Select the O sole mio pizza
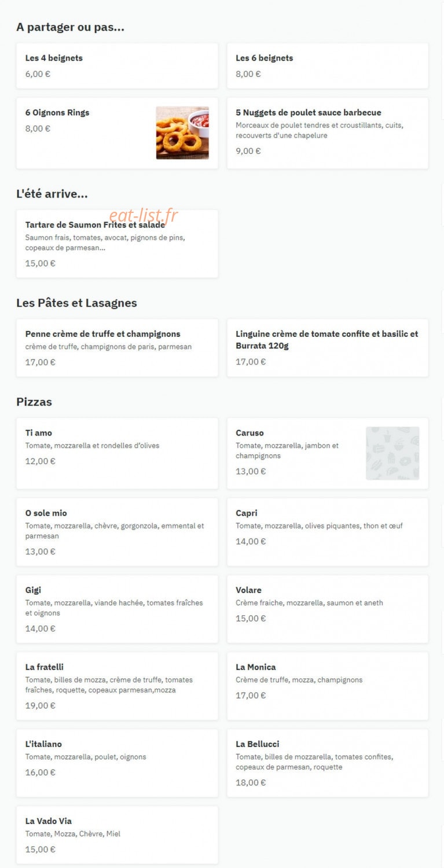444x868 pixels. 117,532
